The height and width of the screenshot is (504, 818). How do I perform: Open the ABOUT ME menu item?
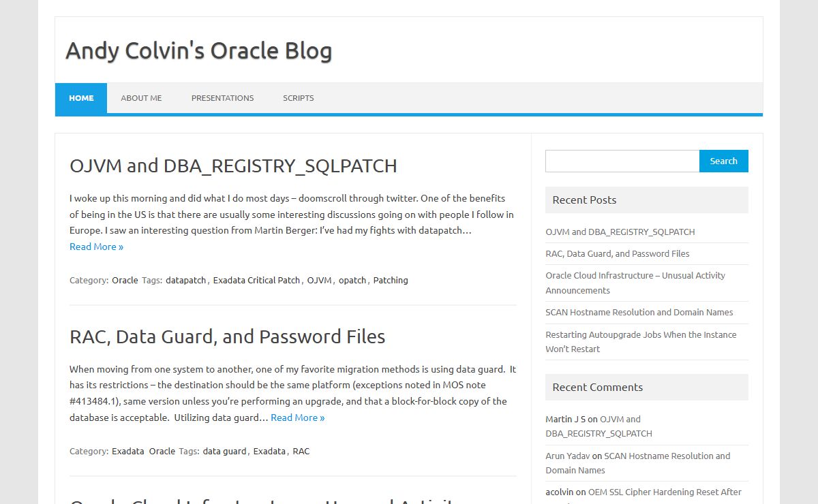[x=141, y=98]
